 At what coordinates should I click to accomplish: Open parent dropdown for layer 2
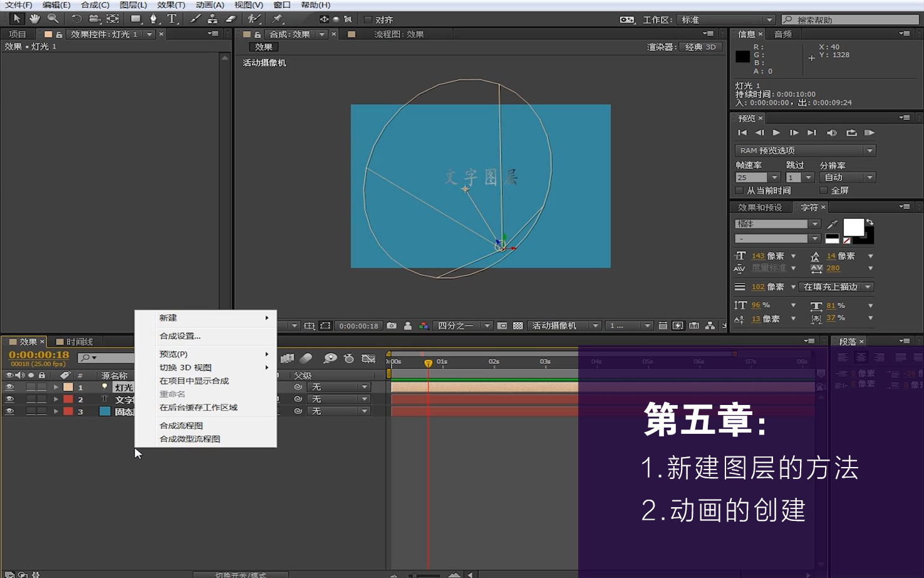click(x=340, y=399)
